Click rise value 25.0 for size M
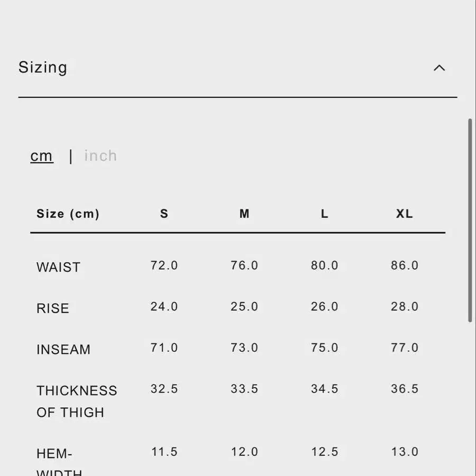 pyautogui.click(x=244, y=307)
